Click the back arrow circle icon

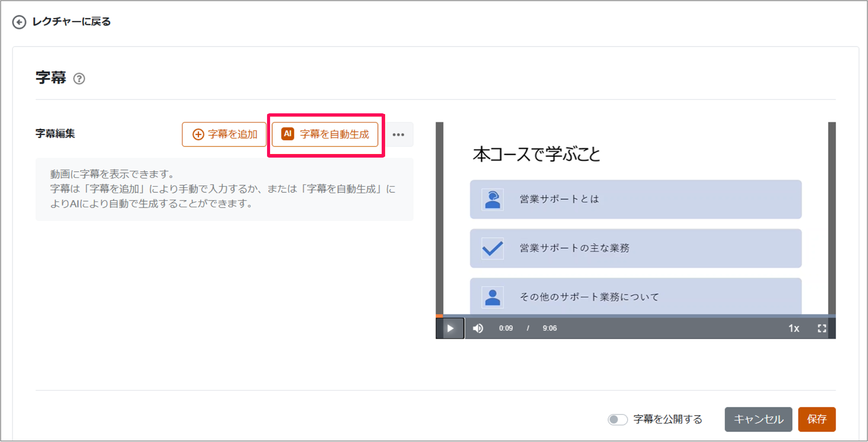coord(19,22)
